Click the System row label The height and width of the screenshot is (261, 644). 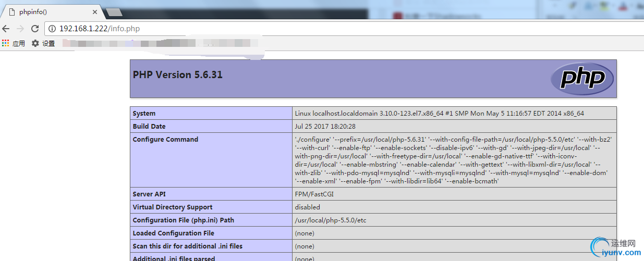[144, 113]
